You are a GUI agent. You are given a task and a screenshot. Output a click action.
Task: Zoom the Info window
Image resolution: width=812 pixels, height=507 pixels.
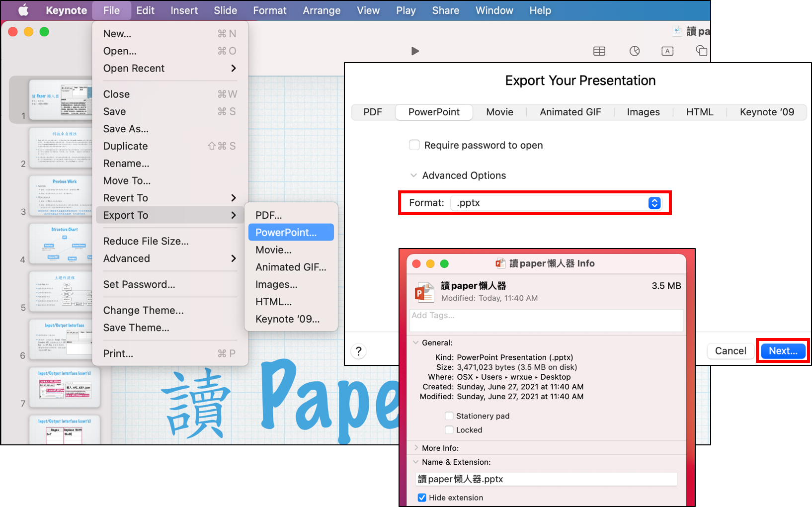(444, 264)
